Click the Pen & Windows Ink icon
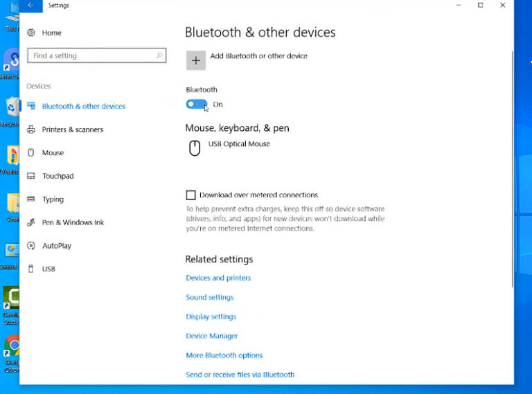The height and width of the screenshot is (394, 532). tap(31, 222)
